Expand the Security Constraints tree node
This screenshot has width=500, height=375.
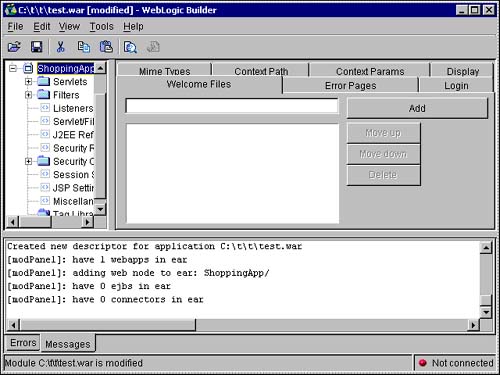pos(29,161)
